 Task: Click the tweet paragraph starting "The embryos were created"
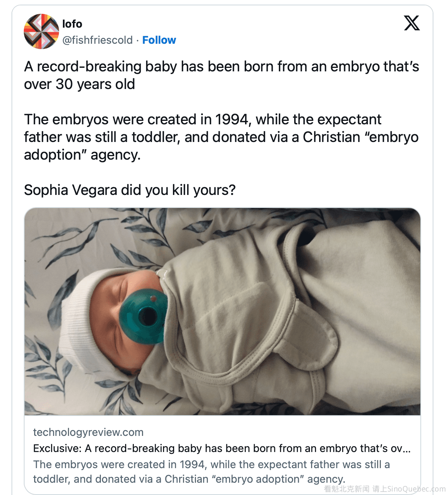[203, 119]
